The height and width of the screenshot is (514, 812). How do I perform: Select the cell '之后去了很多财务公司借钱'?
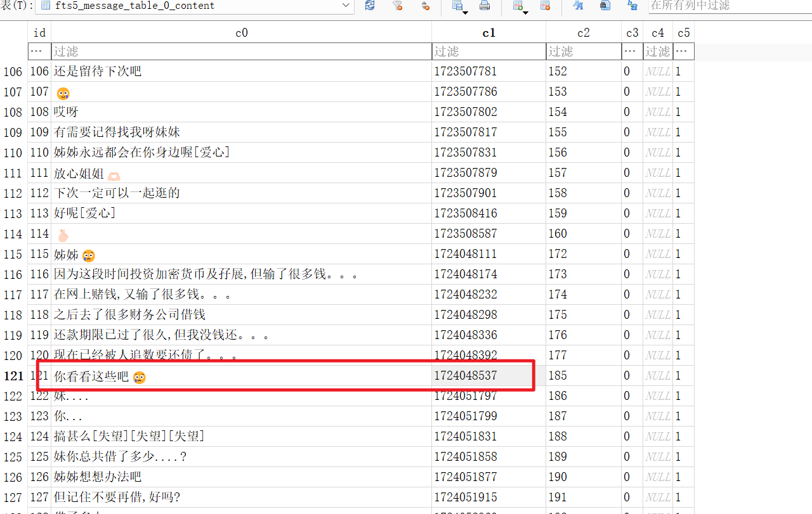241,315
